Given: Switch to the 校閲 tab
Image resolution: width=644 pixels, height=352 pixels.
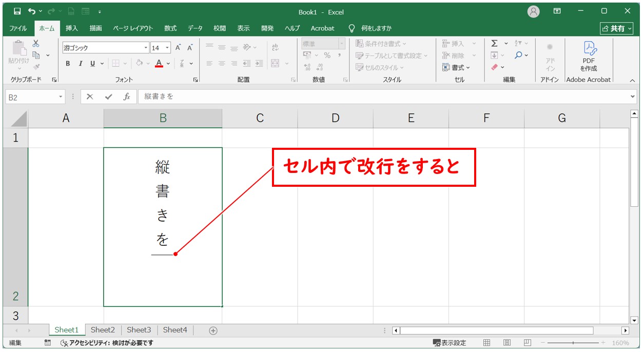Looking at the screenshot, I should [x=220, y=28].
